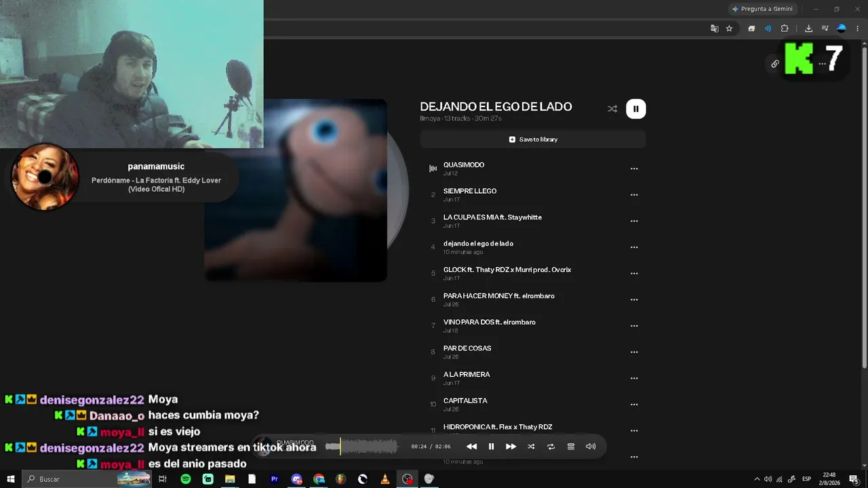The image size is (868, 488).
Task: Open the Chrome three-dot menu
Action: 858,28
